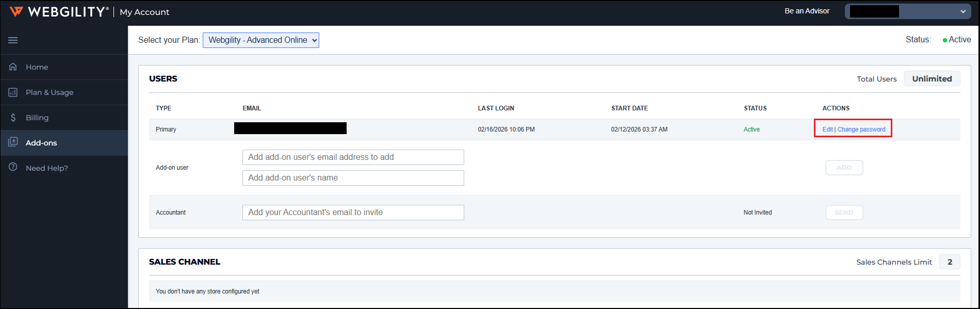This screenshot has height=309, width=980.
Task: Go to the Billing menu item
Action: tap(37, 118)
